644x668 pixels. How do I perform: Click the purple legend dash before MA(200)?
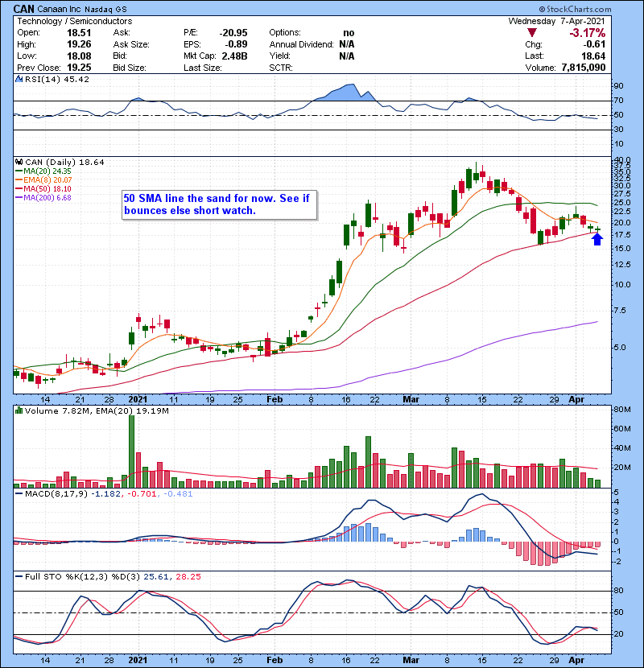click(19, 198)
